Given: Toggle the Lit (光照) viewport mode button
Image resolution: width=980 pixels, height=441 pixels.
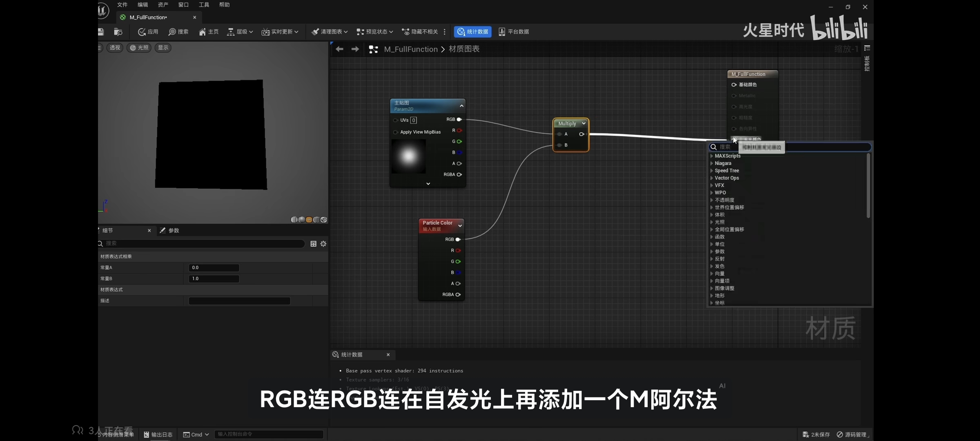Looking at the screenshot, I should (x=139, y=48).
